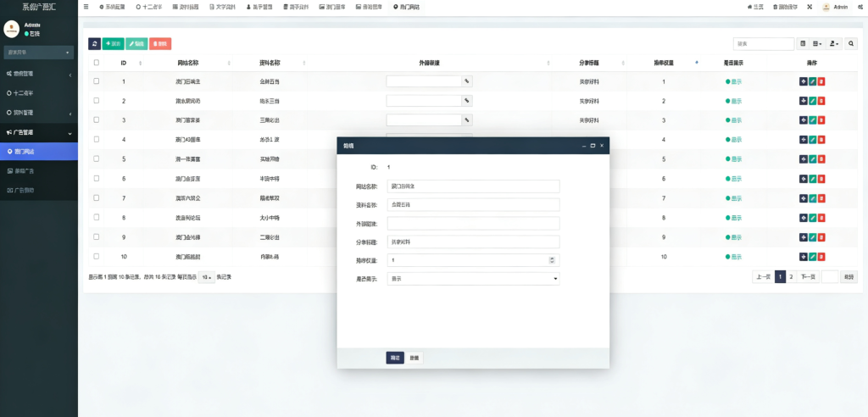This screenshot has height=417, width=868.
Task: Open the top navigation item with user icon
Action: pyautogui.click(x=259, y=7)
